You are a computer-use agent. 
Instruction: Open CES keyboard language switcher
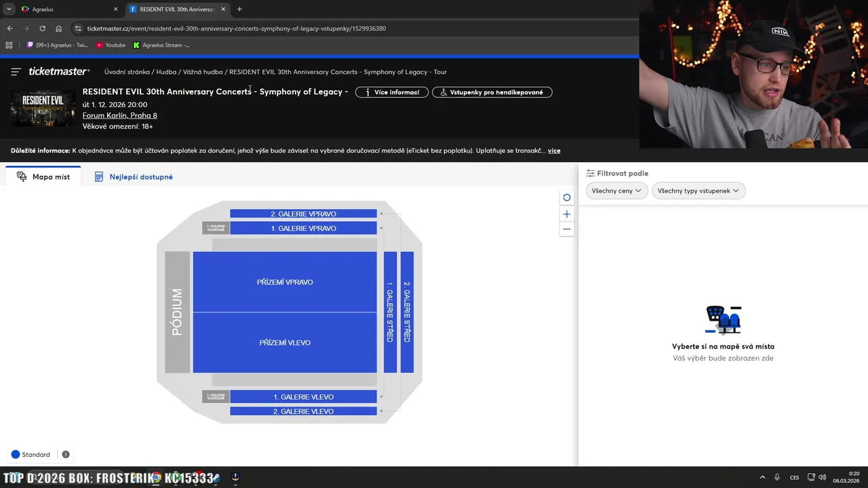click(794, 477)
